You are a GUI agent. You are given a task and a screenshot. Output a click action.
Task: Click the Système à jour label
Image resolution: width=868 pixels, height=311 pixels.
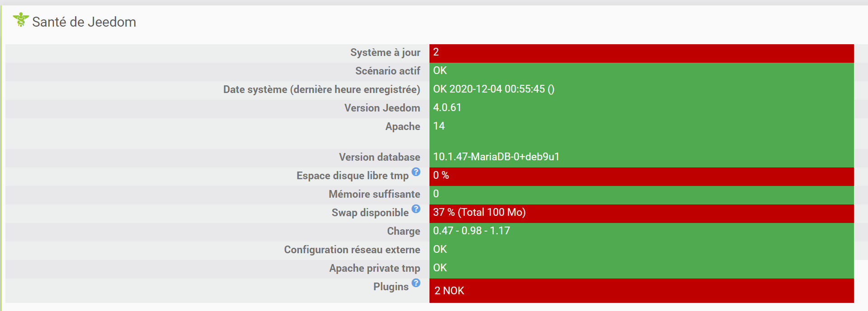coord(385,53)
